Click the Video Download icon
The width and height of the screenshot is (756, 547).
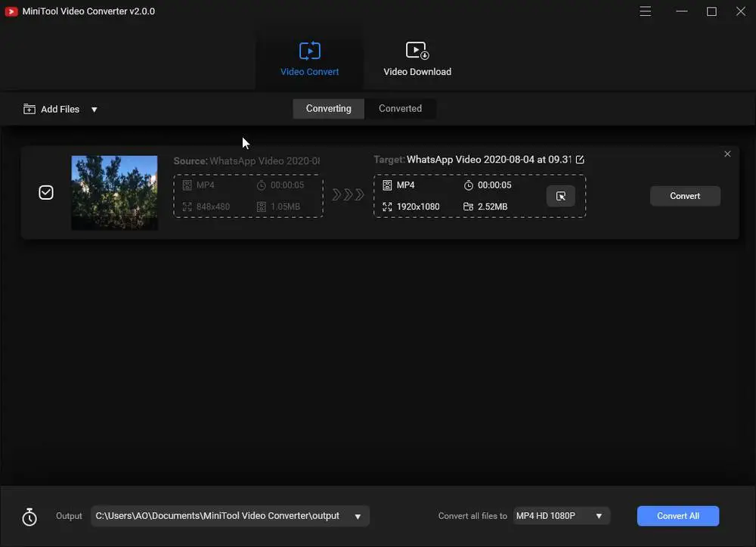pyautogui.click(x=417, y=50)
